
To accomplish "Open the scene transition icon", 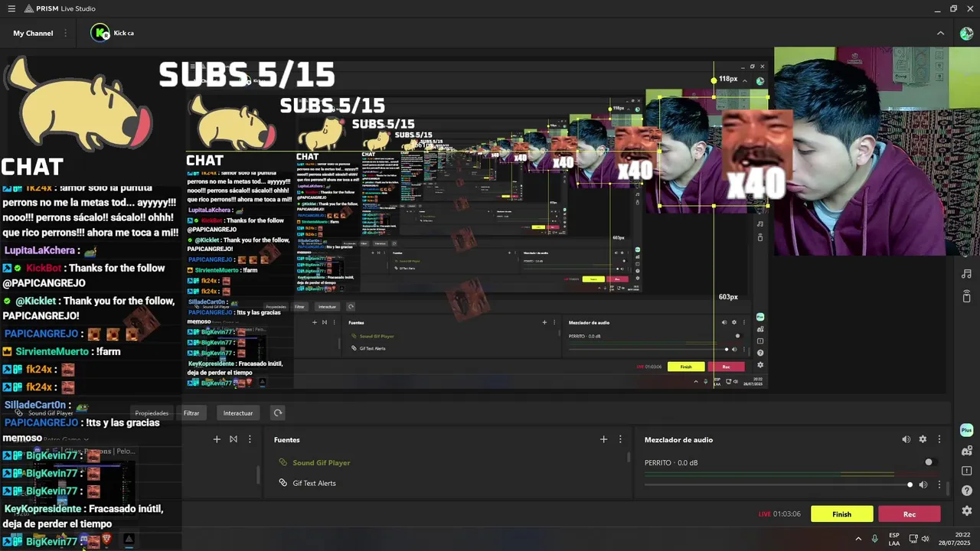I will [234, 439].
